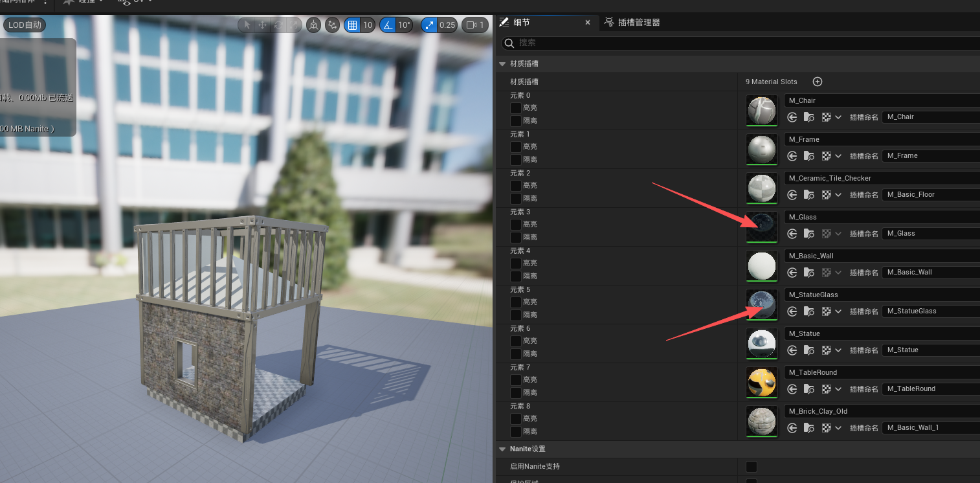Edit the M_Basic_Wall_1 slot name field
Screen dimensions: 980x483
click(931, 428)
